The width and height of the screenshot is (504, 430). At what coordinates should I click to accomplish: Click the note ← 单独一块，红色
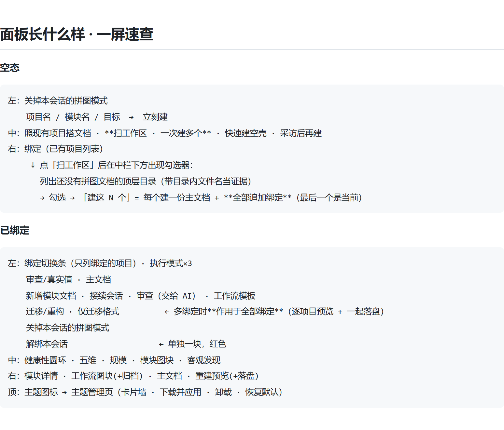pyautogui.click(x=192, y=344)
